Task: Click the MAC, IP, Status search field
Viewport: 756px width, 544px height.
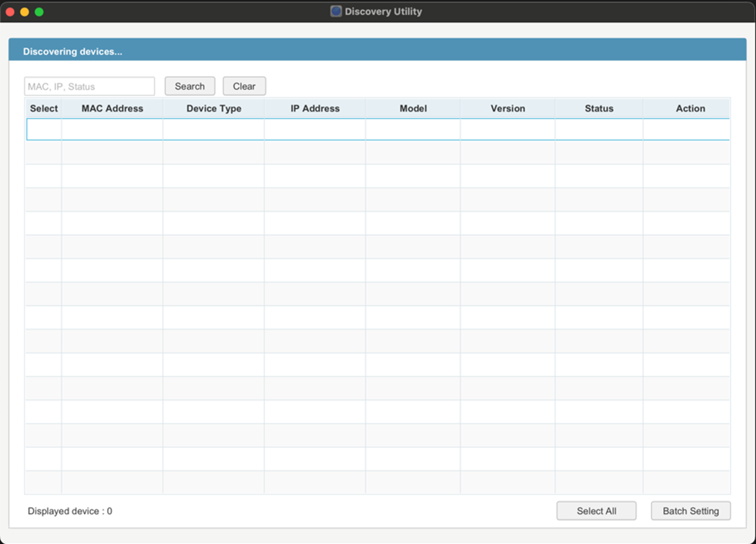Action: tap(89, 86)
